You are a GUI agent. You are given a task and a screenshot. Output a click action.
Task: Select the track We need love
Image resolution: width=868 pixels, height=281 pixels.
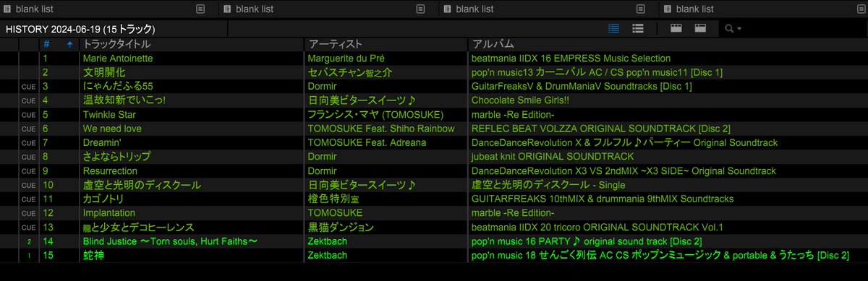click(x=112, y=129)
